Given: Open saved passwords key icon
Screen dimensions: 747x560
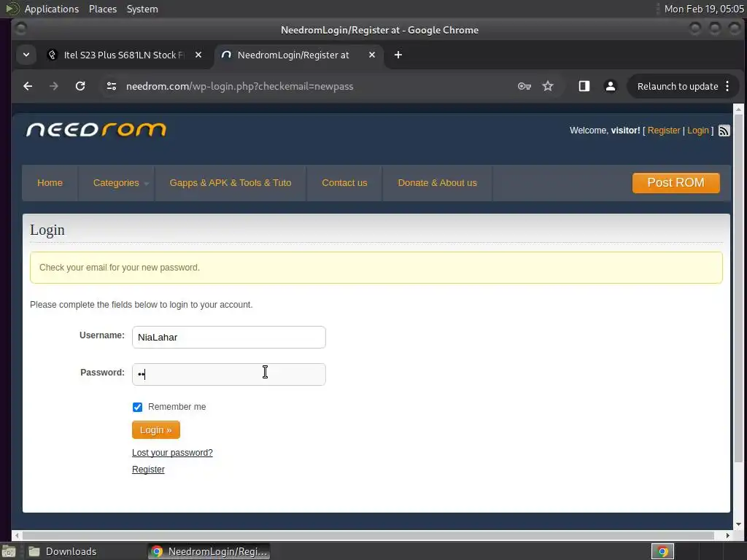Looking at the screenshot, I should [x=524, y=86].
